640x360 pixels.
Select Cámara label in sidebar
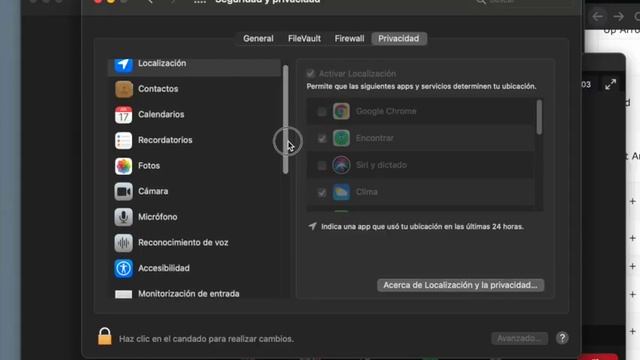click(x=153, y=191)
